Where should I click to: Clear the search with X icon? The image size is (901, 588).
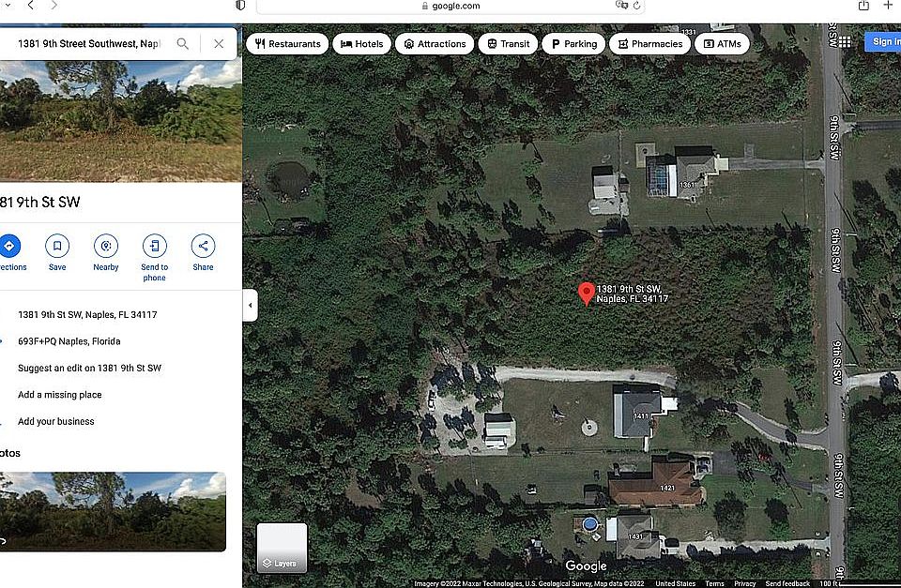[219, 44]
